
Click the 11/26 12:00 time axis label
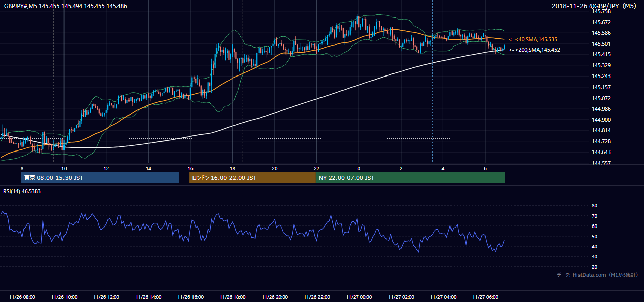(106, 297)
